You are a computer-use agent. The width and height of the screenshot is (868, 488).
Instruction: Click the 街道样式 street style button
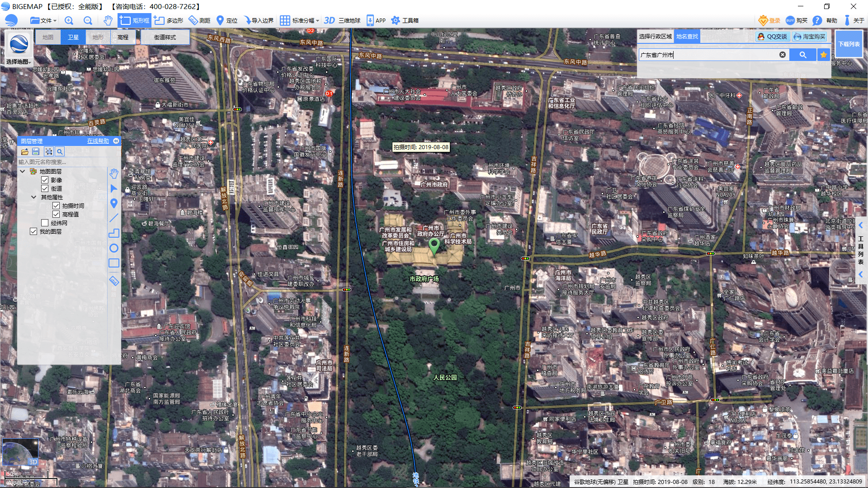coord(165,37)
